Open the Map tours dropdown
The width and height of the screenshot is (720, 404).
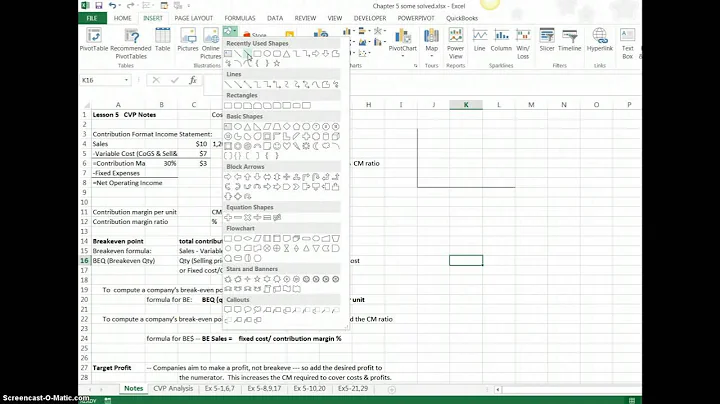point(432,56)
